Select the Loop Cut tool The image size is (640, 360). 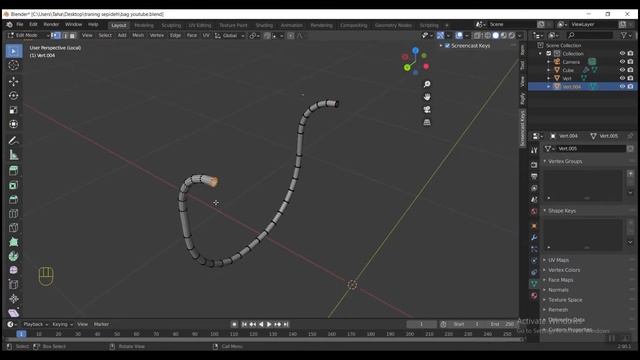pos(13,213)
